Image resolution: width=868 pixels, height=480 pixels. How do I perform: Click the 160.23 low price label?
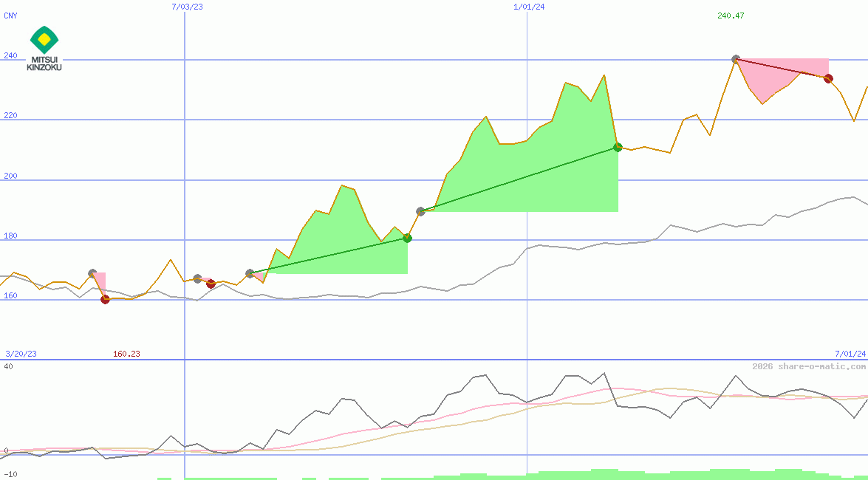126,354
